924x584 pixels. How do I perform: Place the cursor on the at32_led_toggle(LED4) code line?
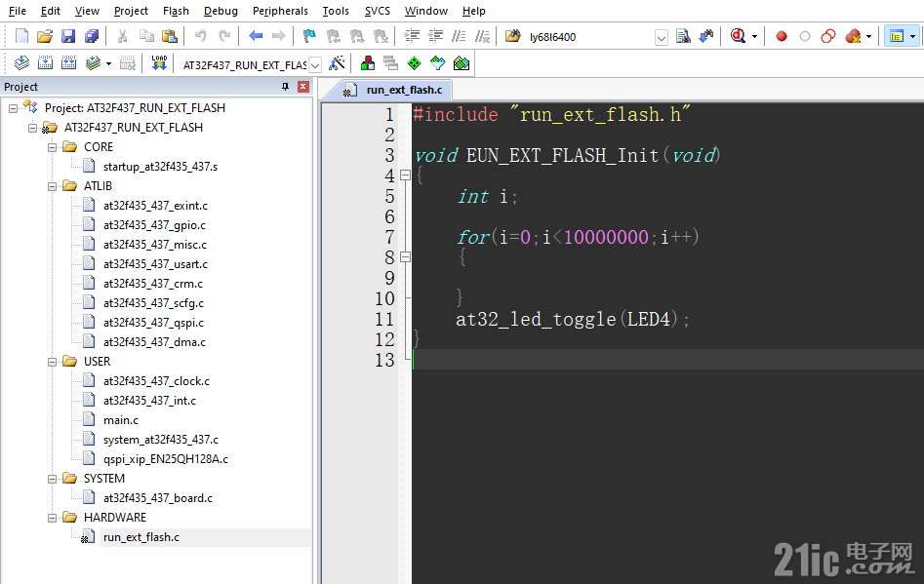[572, 319]
